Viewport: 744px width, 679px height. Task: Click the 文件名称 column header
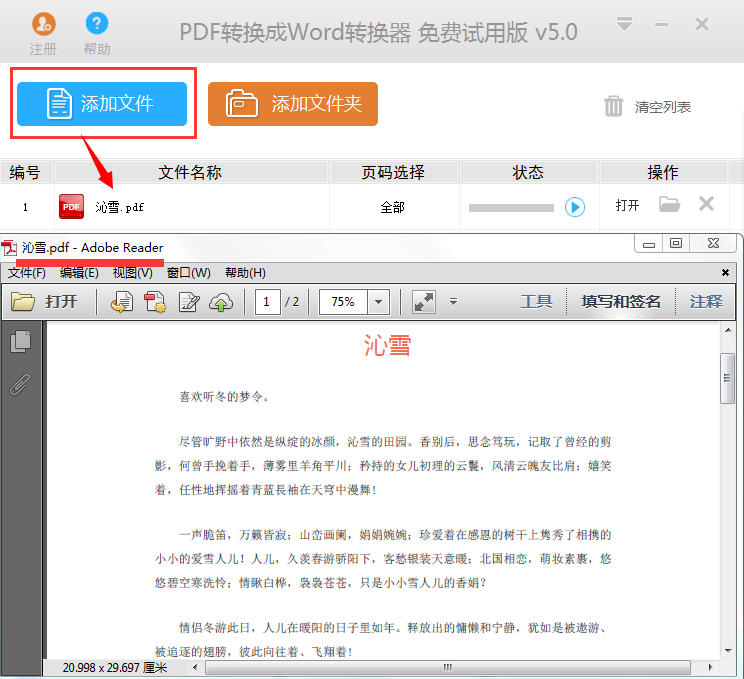pyautogui.click(x=191, y=172)
